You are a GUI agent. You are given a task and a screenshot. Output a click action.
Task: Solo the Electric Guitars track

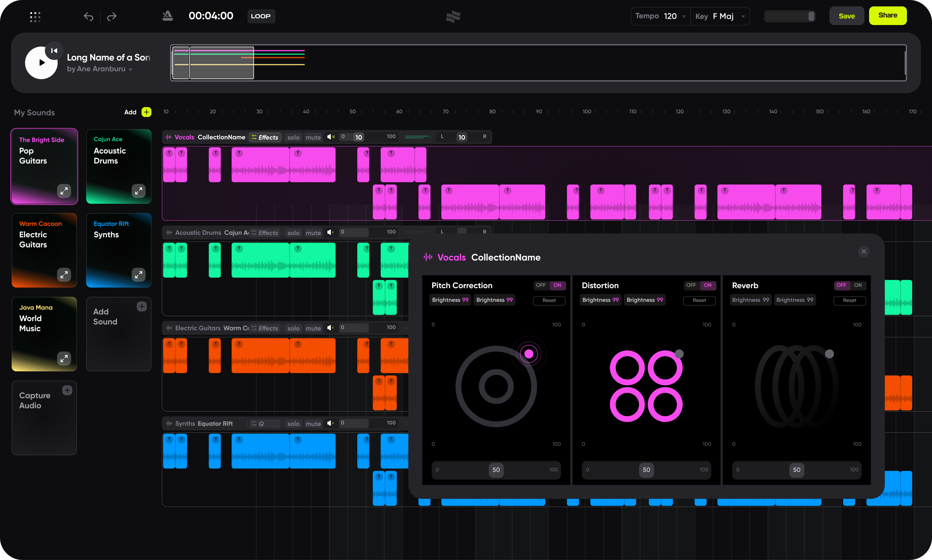pyautogui.click(x=293, y=328)
